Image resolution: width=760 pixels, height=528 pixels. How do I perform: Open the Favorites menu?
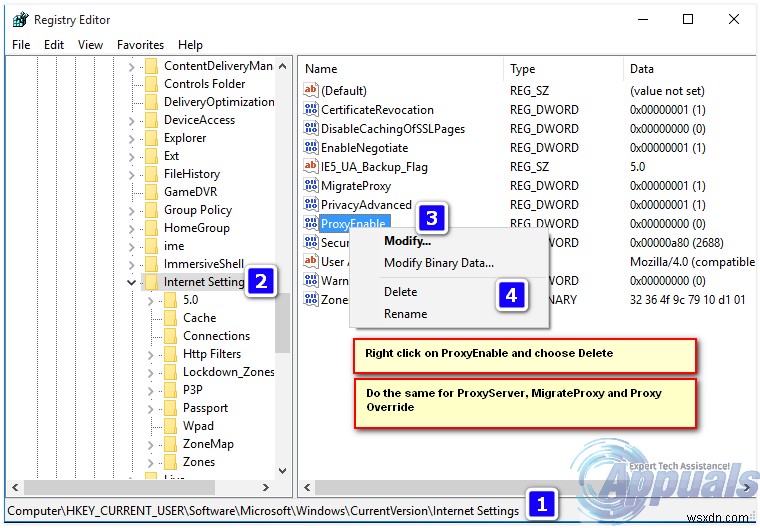141,45
